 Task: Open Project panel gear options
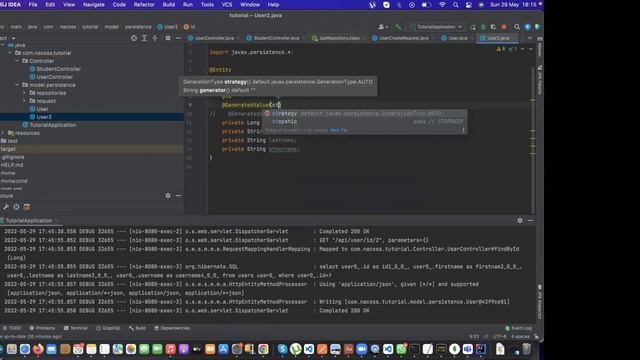[168, 38]
